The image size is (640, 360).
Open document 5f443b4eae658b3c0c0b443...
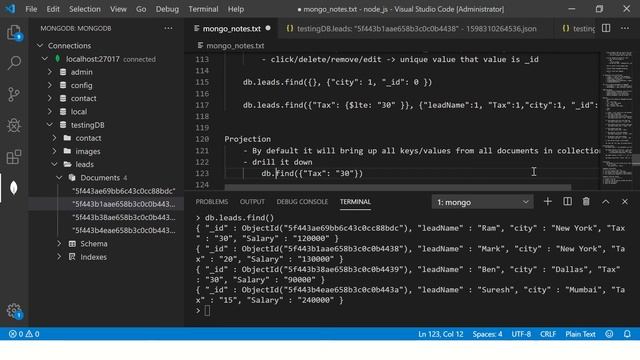tap(124, 230)
